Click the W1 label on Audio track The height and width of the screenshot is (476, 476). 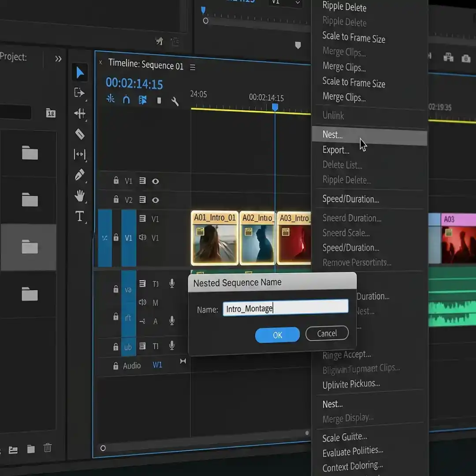157,364
